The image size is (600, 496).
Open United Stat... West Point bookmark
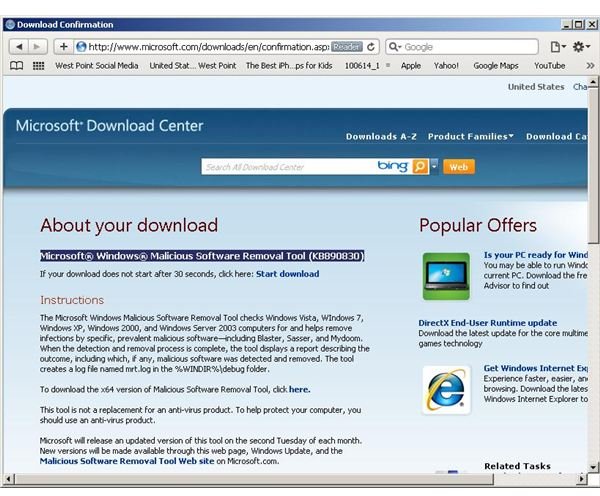point(193,66)
